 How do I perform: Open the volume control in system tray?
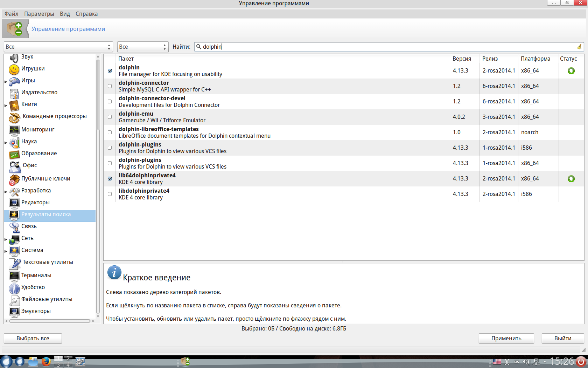[526, 361]
